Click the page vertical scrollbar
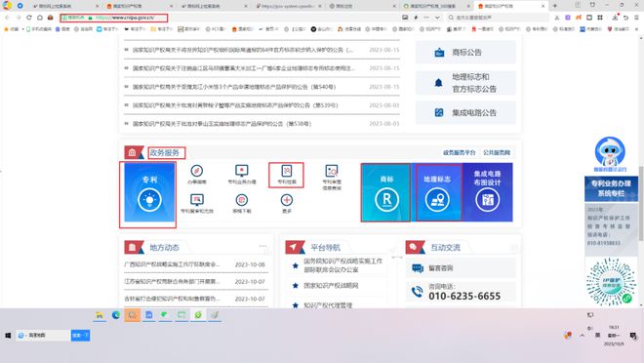 (x=641, y=203)
